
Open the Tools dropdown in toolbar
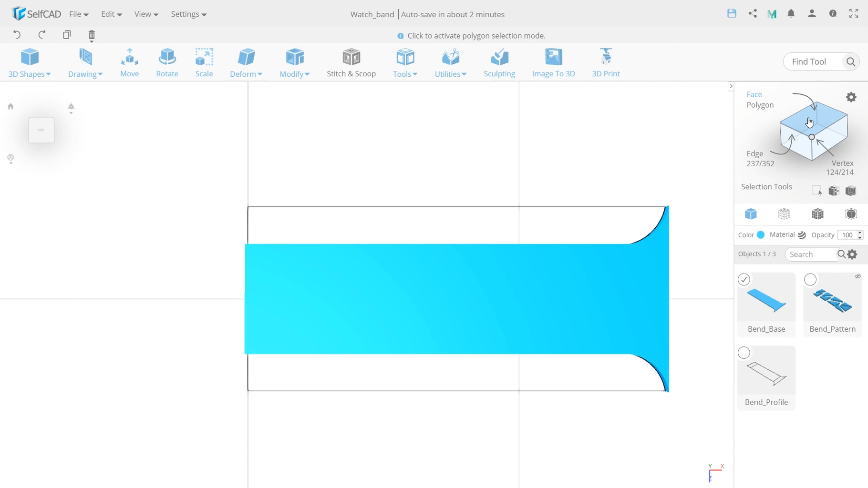tap(405, 62)
